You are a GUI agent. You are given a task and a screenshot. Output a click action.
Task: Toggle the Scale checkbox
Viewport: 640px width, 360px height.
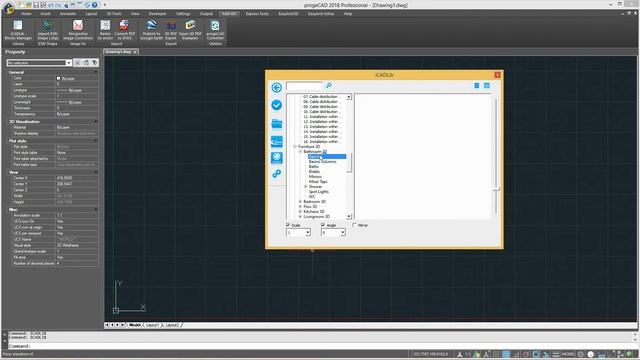click(x=288, y=225)
